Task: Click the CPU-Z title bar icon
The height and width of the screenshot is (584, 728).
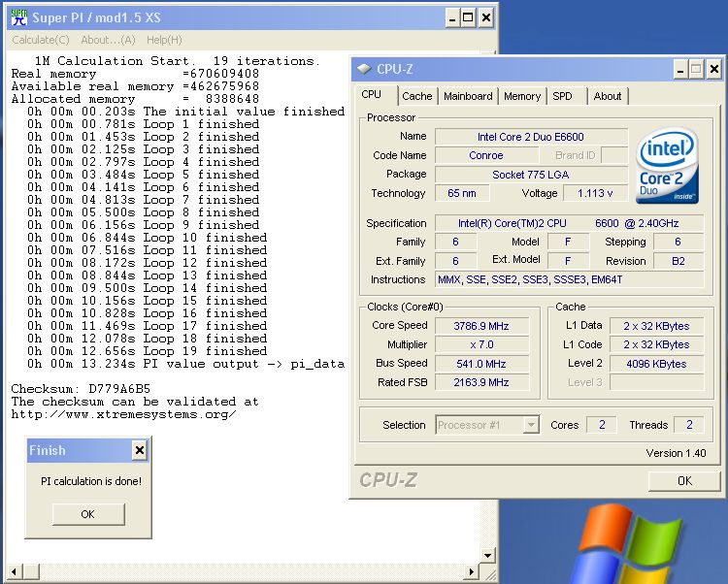Action: (364, 69)
